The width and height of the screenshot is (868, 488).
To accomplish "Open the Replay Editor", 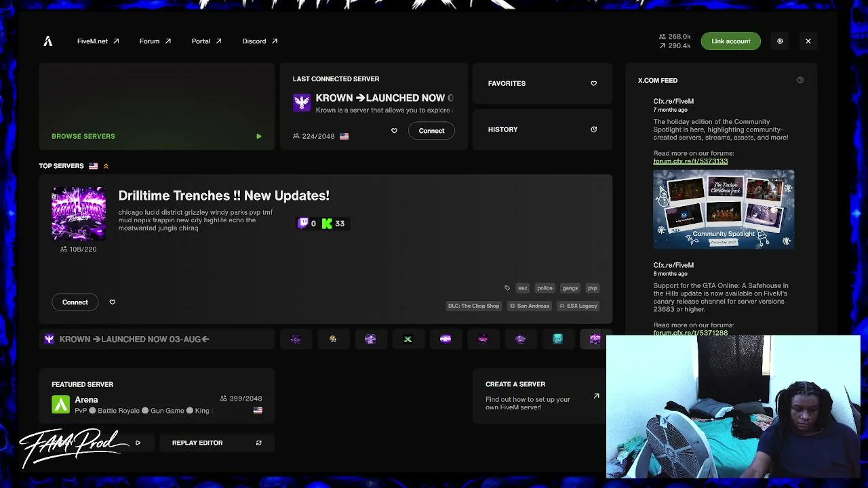I will (x=217, y=443).
